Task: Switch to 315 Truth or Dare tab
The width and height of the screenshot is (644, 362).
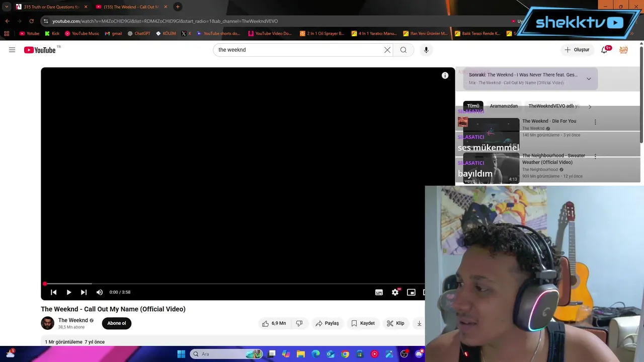Action: (x=50, y=7)
